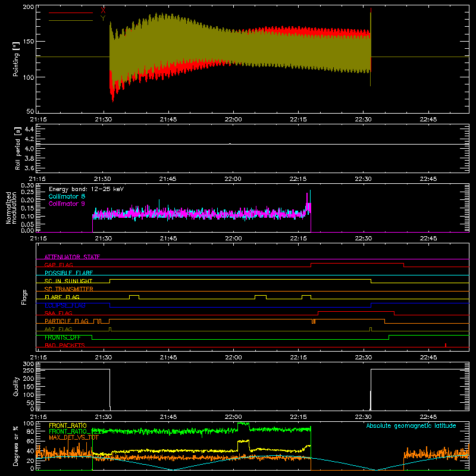Image resolution: width=476 pixels, height=476 pixels.
Task: Click the 4.0 tick on Roll period axis
Action: pyautogui.click(x=29, y=148)
